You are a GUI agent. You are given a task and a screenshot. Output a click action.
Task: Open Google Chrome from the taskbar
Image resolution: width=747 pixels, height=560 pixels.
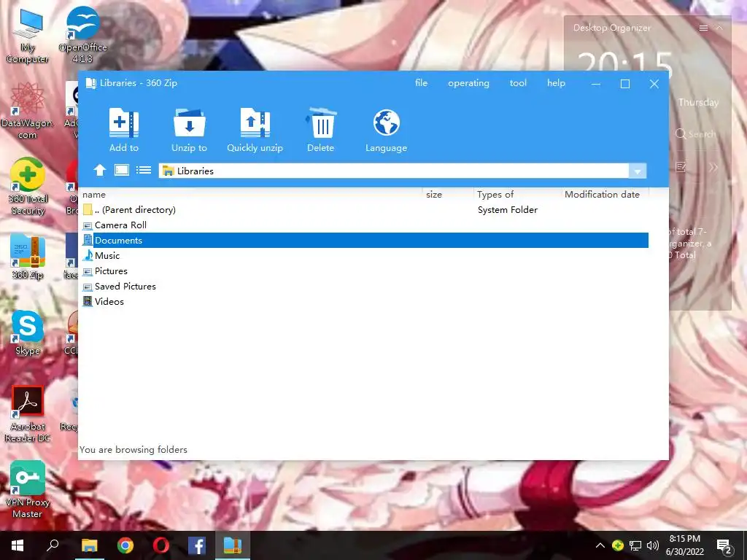[125, 545]
